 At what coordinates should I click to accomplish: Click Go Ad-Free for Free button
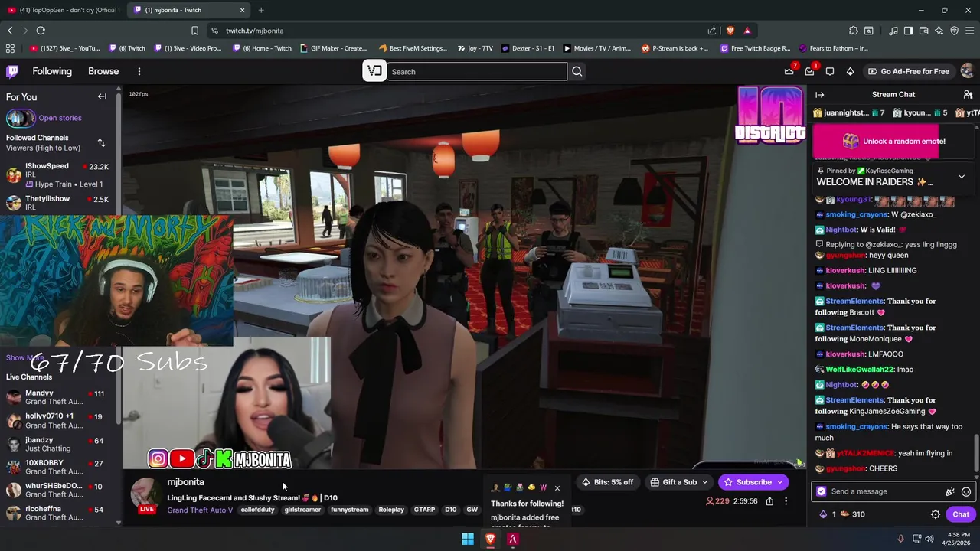[x=908, y=71]
